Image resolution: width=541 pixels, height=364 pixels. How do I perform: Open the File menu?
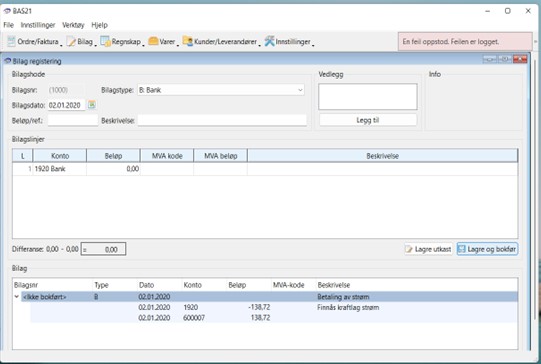coord(8,25)
